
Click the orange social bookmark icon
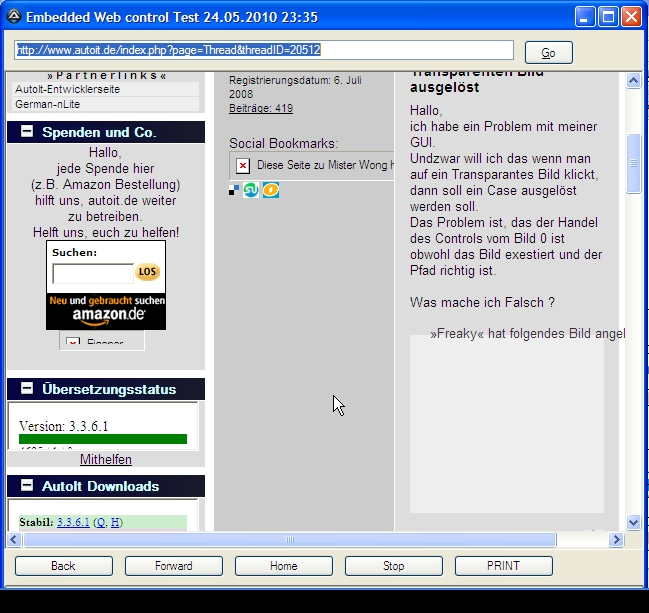pos(270,190)
